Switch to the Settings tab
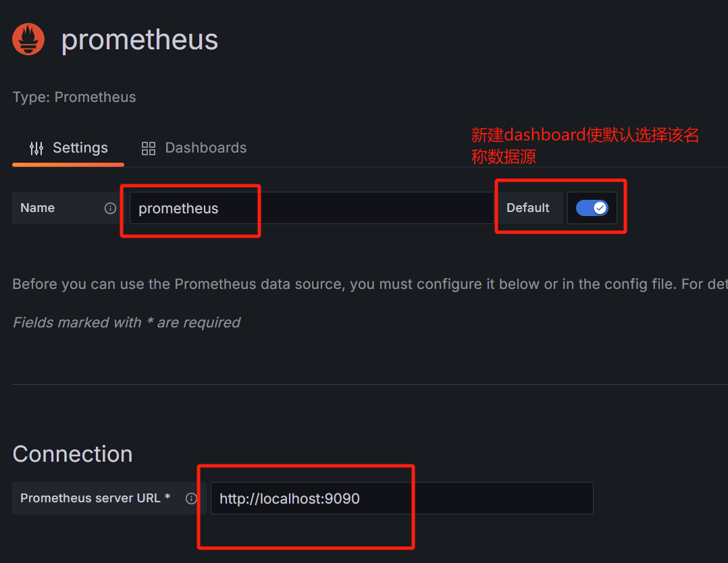This screenshot has width=728, height=563. 68,148
